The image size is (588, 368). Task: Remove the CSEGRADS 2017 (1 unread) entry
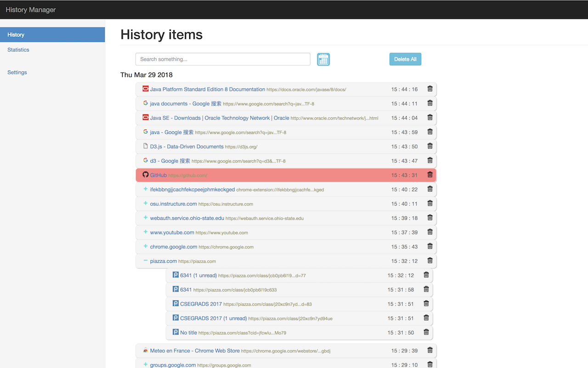coord(426,318)
